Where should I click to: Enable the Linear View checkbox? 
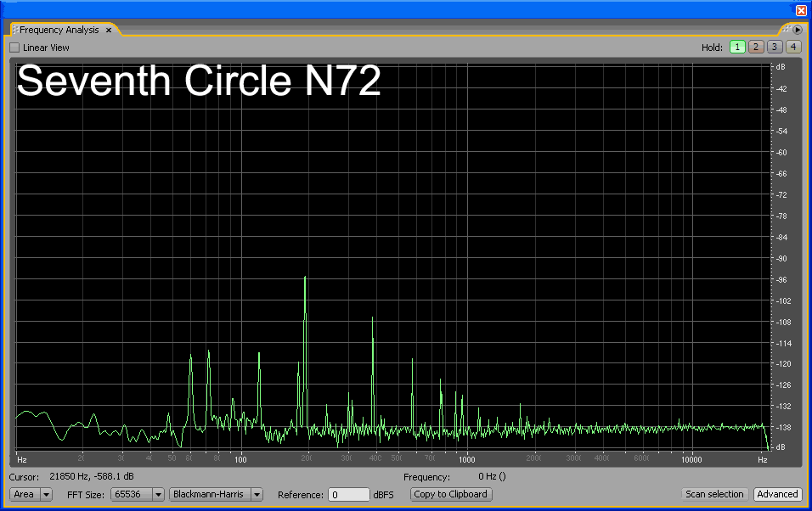15,48
